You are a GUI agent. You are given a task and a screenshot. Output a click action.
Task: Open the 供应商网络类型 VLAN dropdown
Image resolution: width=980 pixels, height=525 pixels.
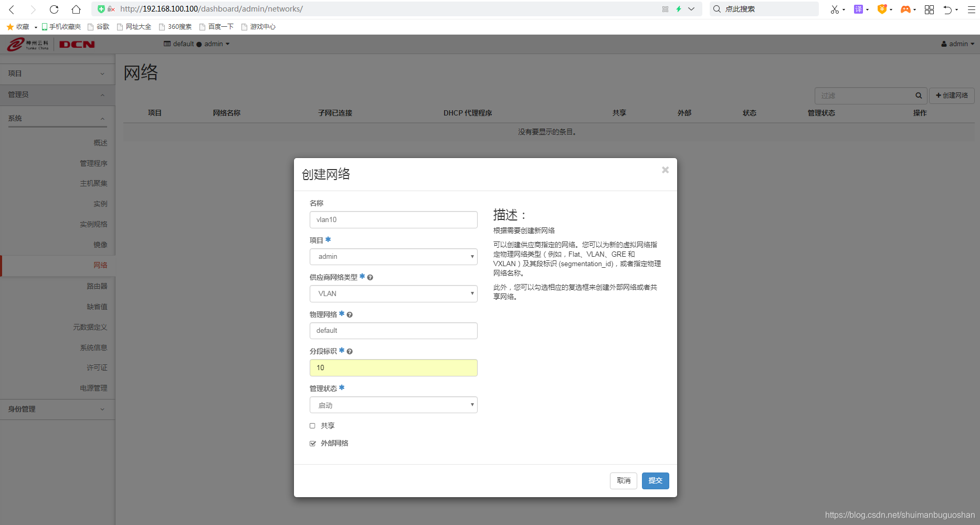click(x=393, y=293)
